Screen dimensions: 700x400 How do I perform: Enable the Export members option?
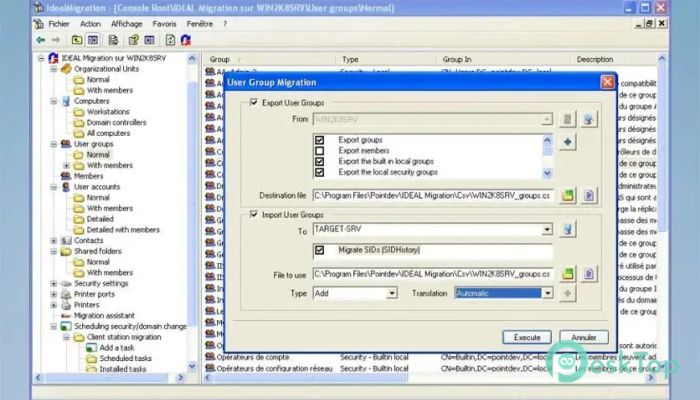(x=320, y=151)
